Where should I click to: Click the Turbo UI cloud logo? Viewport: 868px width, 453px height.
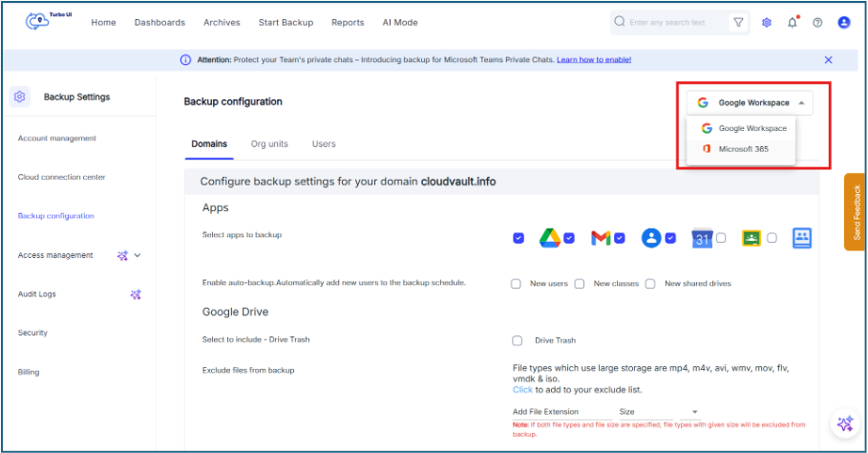click(37, 21)
